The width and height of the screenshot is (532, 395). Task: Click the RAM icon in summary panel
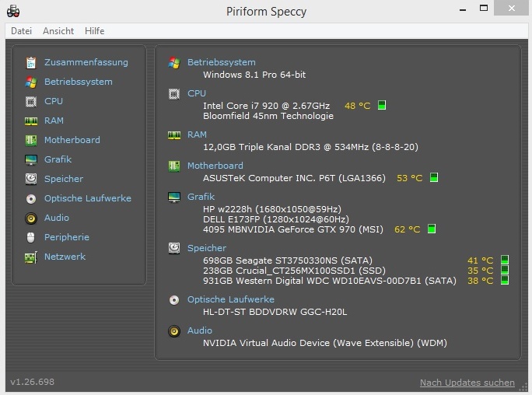point(174,135)
